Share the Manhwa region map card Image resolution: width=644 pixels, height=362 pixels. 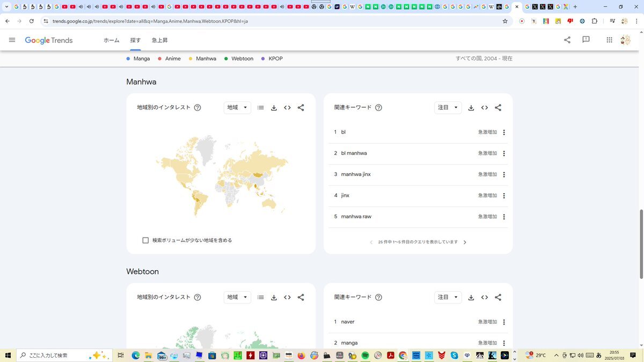click(x=301, y=108)
